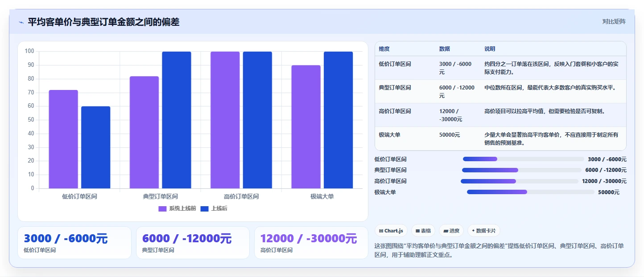Click the description starting 少量大单会显著
Viewport: 644px width, 277px height.
click(x=551, y=139)
